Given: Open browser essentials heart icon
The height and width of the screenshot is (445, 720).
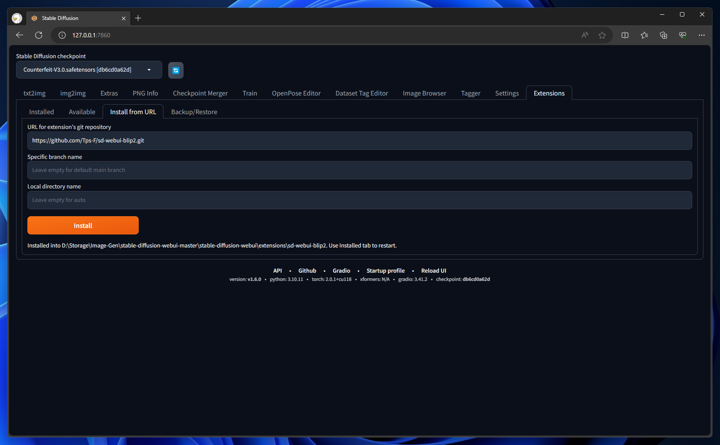Looking at the screenshot, I should [683, 35].
